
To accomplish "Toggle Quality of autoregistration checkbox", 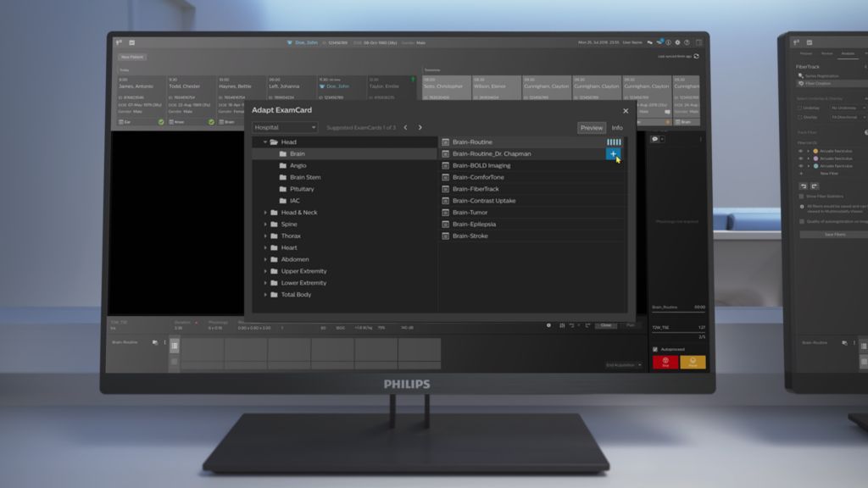I will [x=802, y=221].
